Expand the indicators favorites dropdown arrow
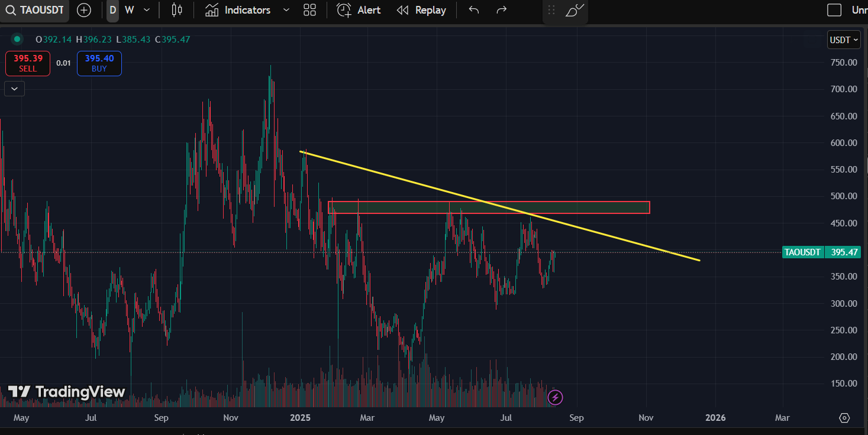Image resolution: width=868 pixels, height=435 pixels. (286, 10)
